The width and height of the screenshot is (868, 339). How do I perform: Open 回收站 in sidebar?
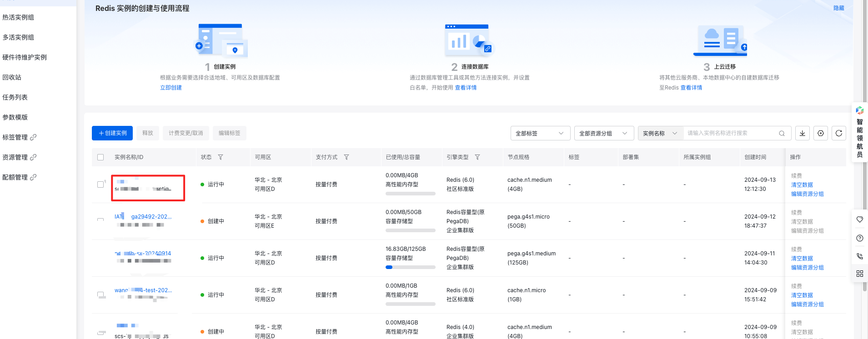(12, 77)
